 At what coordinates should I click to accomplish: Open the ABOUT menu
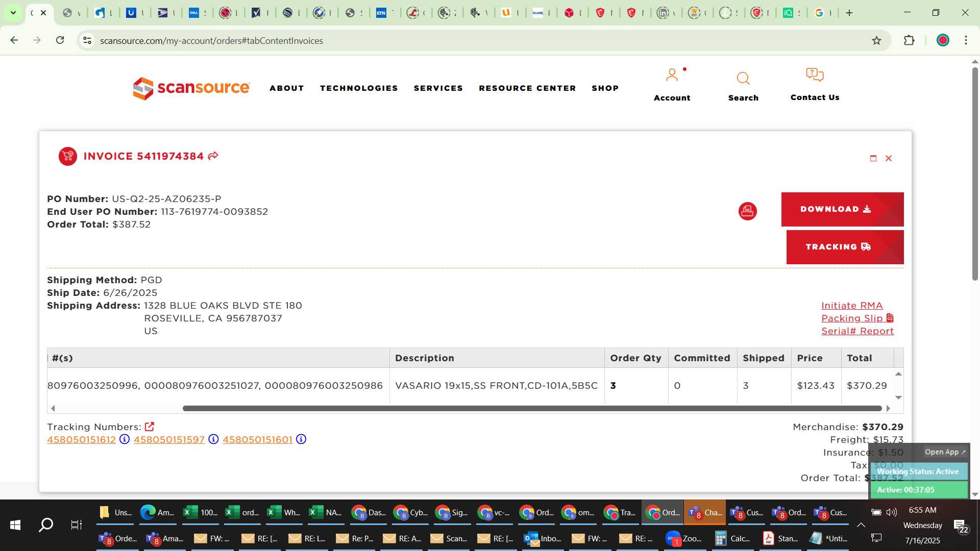287,88
